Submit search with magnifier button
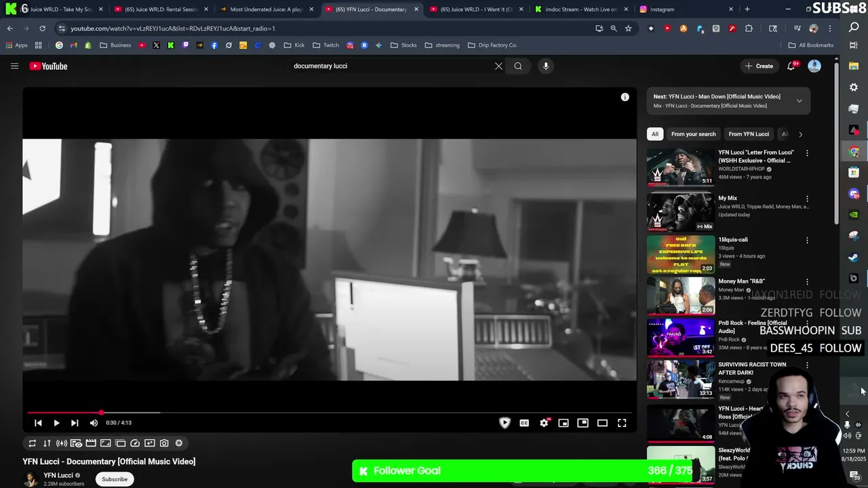This screenshot has width=868, height=488. [518, 66]
